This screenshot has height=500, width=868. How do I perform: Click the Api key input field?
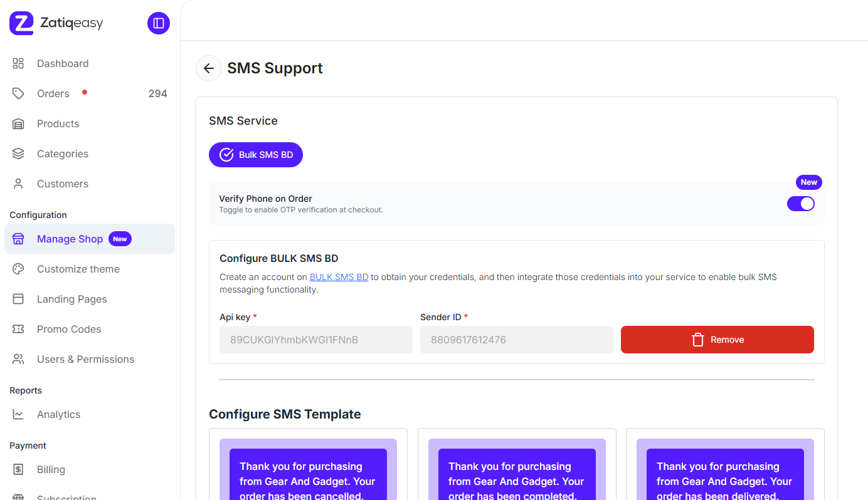pos(315,339)
